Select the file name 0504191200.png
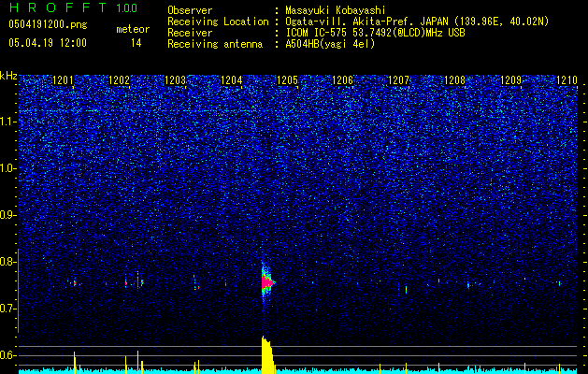The width and height of the screenshot is (588, 374). pos(48,24)
